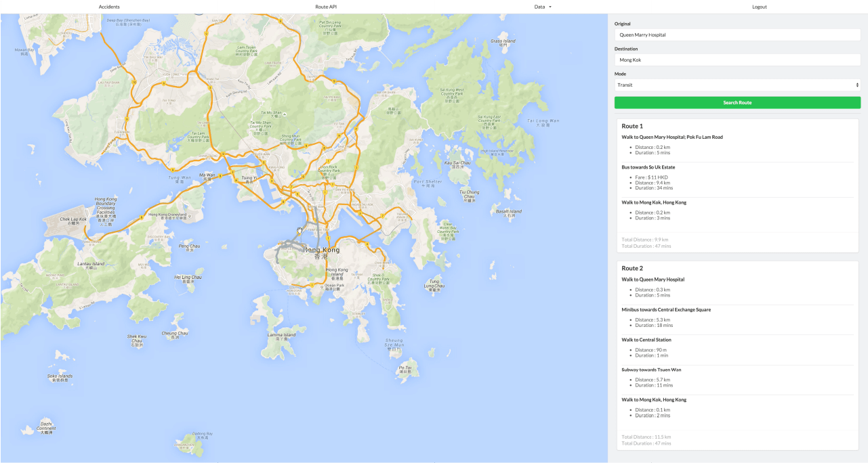Click the 'Bus towards So Uk Estate' step
The height and width of the screenshot is (463, 868).
point(648,167)
